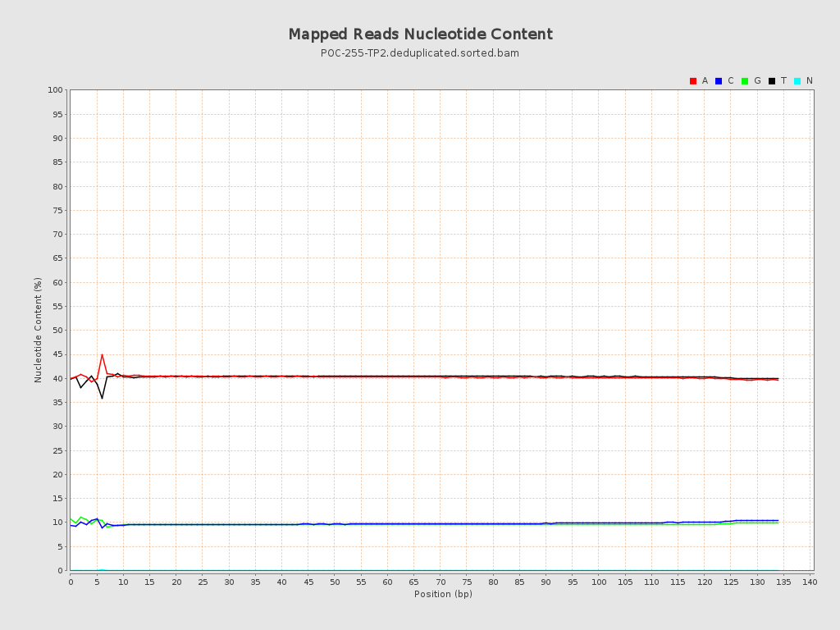Click the green G legend swatch
This screenshot has width=840, height=630.
coord(745,81)
